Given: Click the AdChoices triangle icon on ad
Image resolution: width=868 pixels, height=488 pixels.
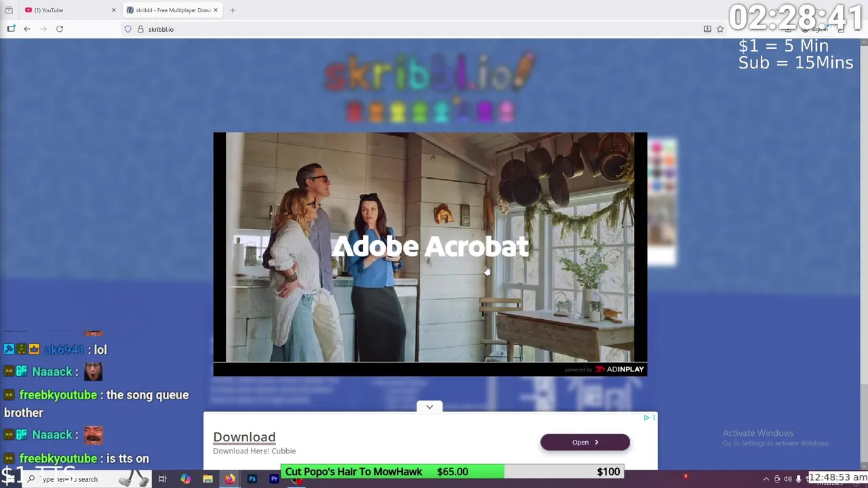Looking at the screenshot, I should click(x=646, y=418).
